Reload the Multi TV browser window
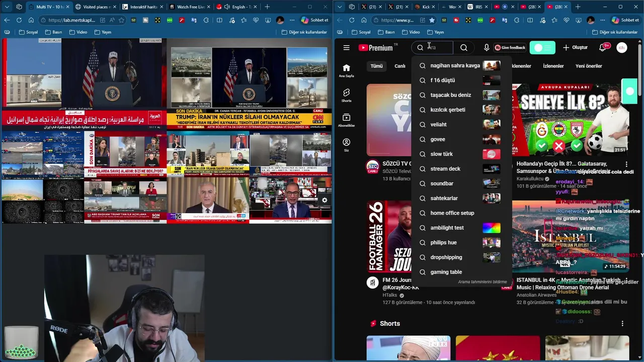The height and width of the screenshot is (362, 644). [x=19, y=20]
